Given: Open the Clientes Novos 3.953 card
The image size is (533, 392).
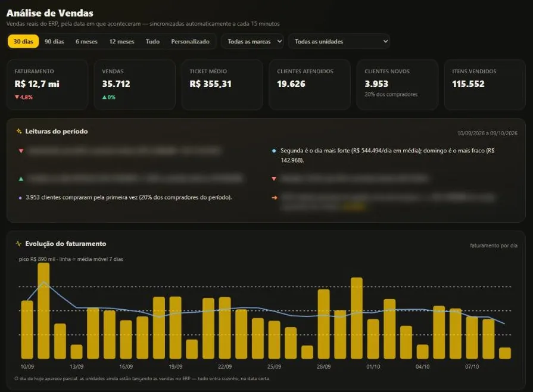Looking at the screenshot, I should tap(397, 85).
